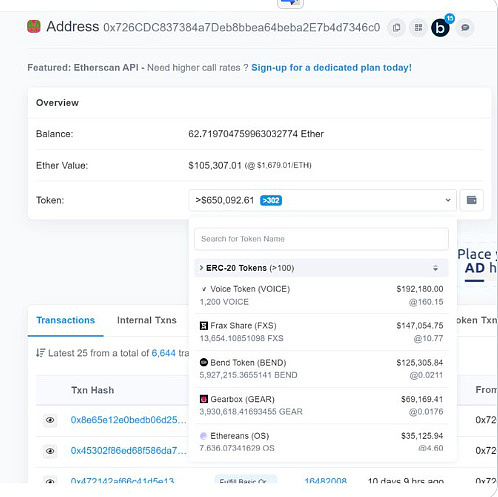This screenshot has height=497, width=498.
Task: Open the dedicated plan sign-up link
Action: click(x=331, y=68)
